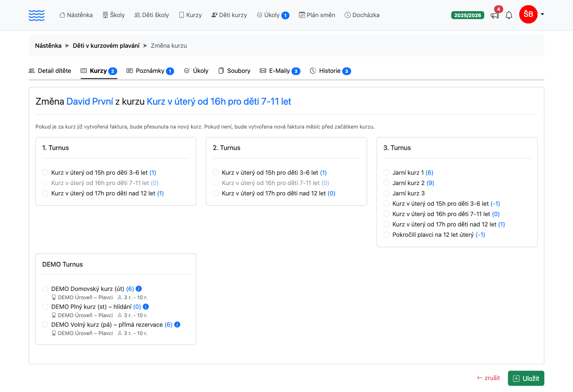Viewport: 573px width, 392px height.
Task: Select DEMO Volný kurz (pá) – přímá rezervace
Action: (45, 325)
